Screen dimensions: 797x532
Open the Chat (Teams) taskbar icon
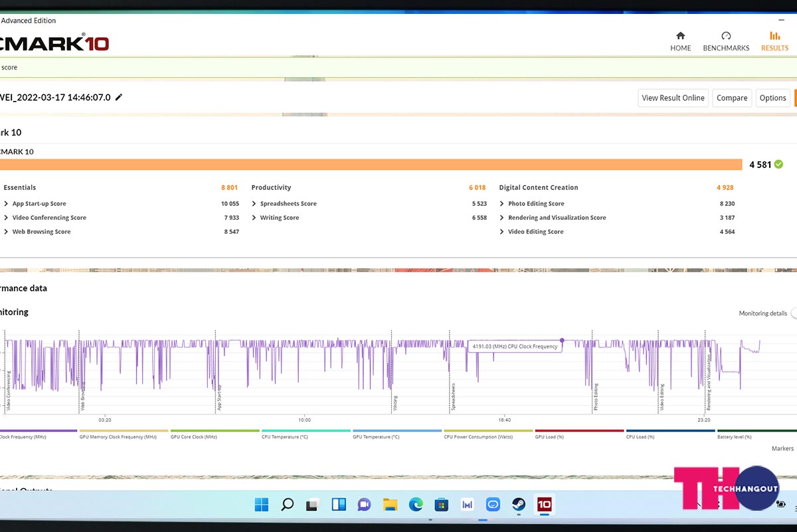click(x=364, y=505)
